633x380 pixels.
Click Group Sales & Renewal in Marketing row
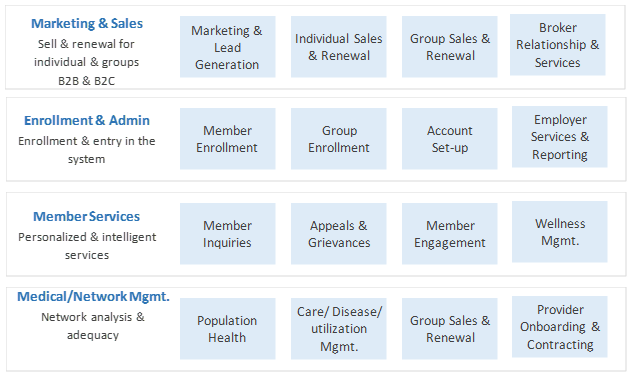pyautogui.click(x=450, y=47)
